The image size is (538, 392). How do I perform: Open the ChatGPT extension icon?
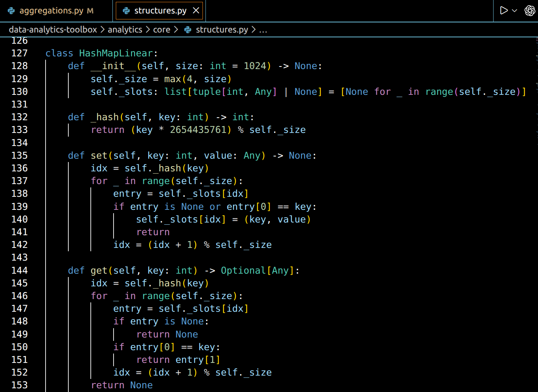pos(529,10)
